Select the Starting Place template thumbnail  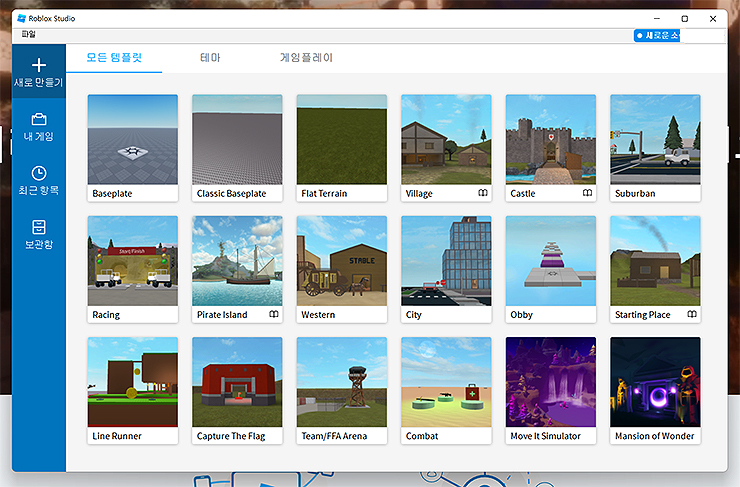click(655, 260)
